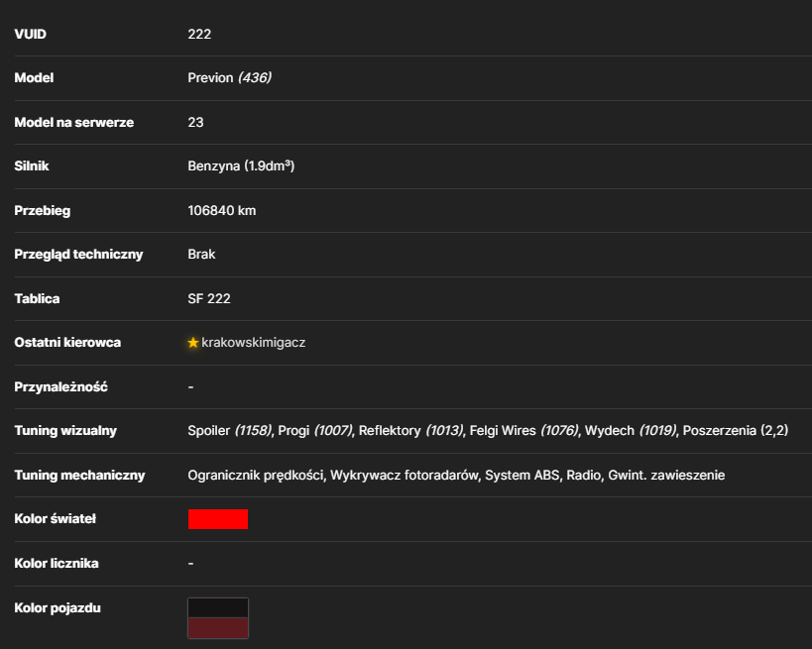Open the krakowskimigacz driver profile link
Viewport: 812px width, 649px height.
pyautogui.click(x=253, y=343)
